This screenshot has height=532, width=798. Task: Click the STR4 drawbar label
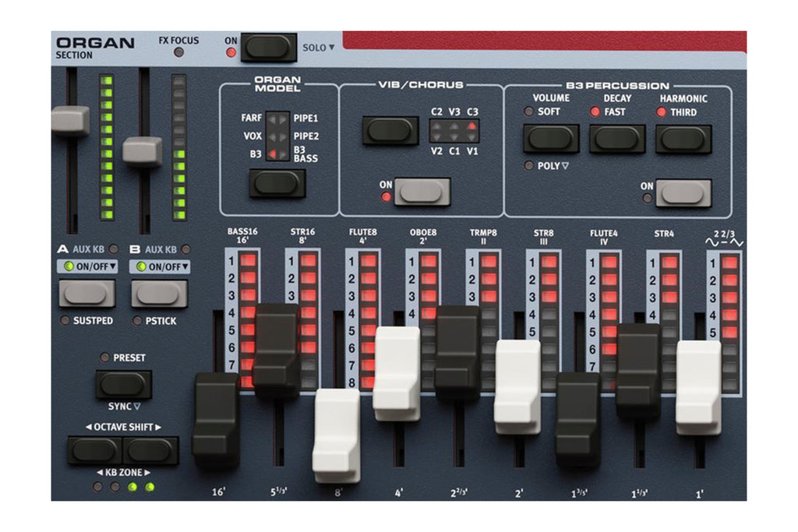tap(664, 234)
